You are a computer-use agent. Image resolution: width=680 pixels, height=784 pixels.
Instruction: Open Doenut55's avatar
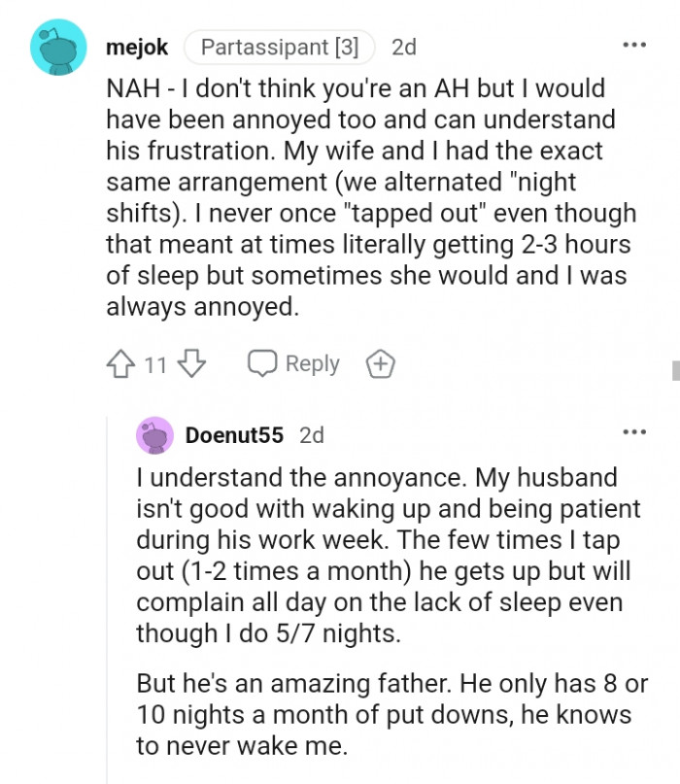(x=155, y=435)
